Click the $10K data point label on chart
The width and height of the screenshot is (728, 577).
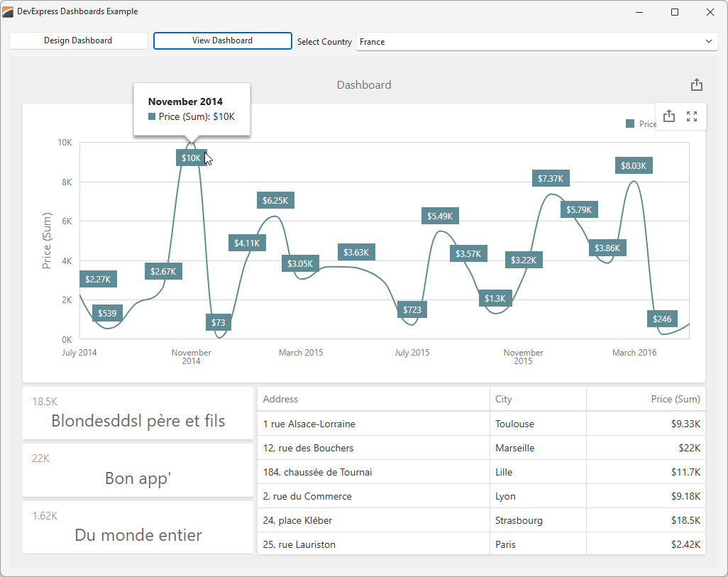click(x=190, y=158)
